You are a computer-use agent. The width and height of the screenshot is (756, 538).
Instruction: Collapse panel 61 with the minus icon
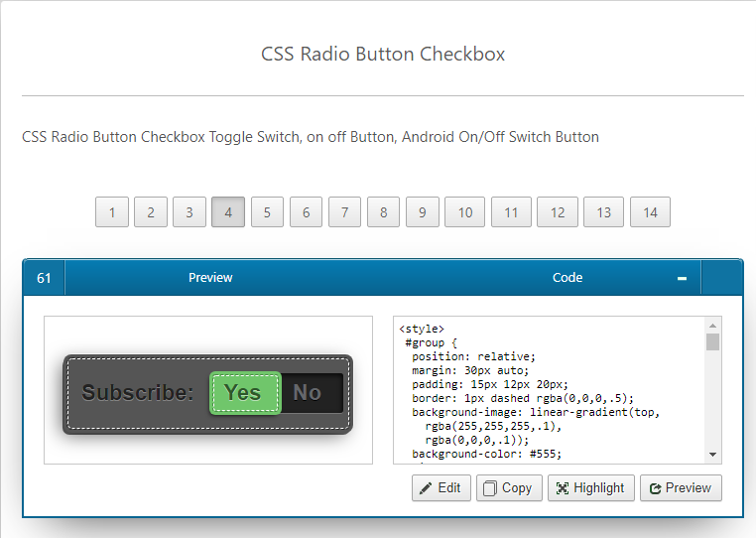pyautogui.click(x=682, y=278)
